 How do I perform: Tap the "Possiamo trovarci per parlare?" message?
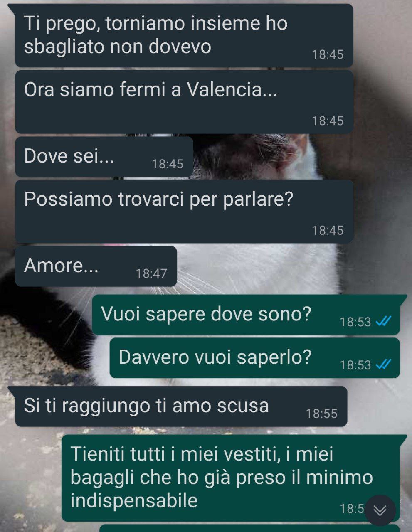[184, 212]
